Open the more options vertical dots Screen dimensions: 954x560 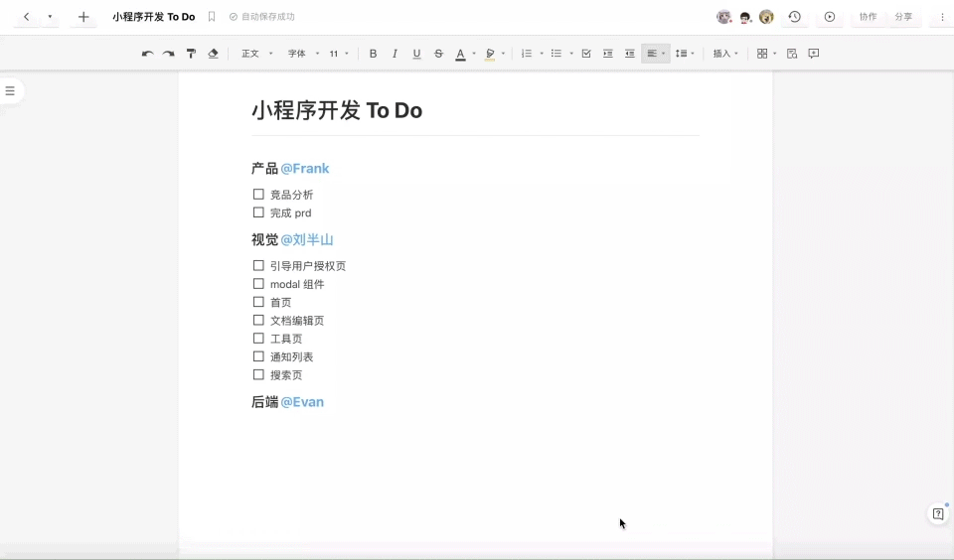942,17
